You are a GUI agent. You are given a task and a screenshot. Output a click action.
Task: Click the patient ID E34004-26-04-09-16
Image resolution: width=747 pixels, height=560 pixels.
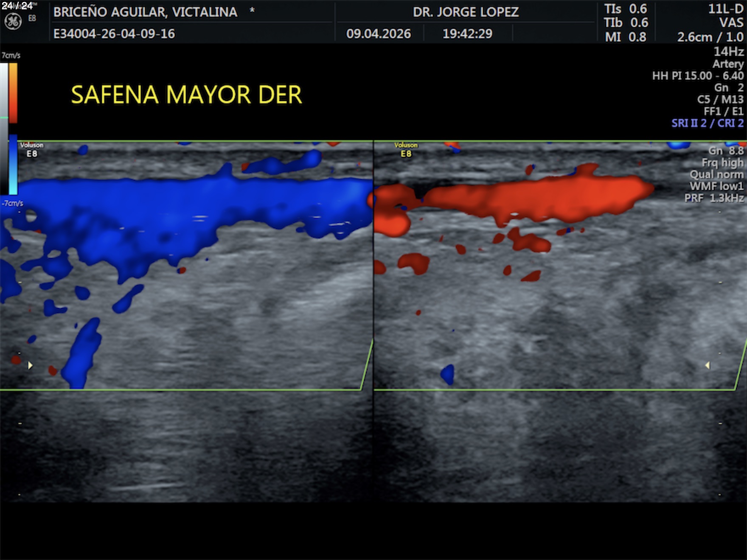pyautogui.click(x=114, y=34)
